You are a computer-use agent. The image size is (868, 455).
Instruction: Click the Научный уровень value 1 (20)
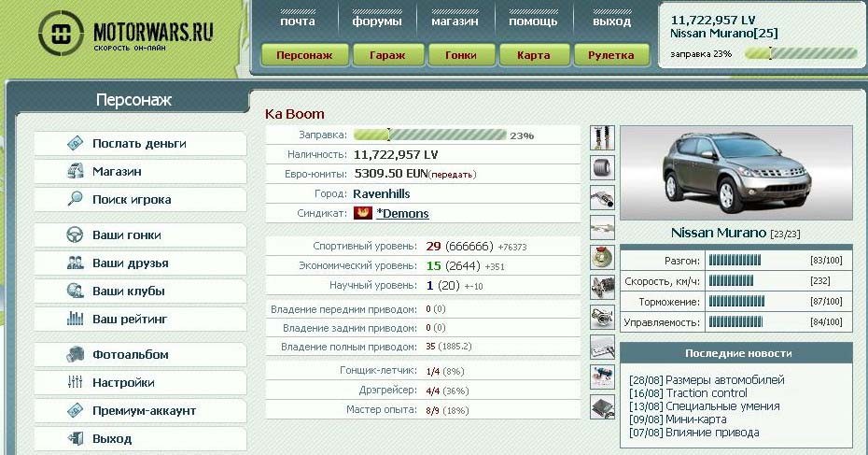[442, 285]
